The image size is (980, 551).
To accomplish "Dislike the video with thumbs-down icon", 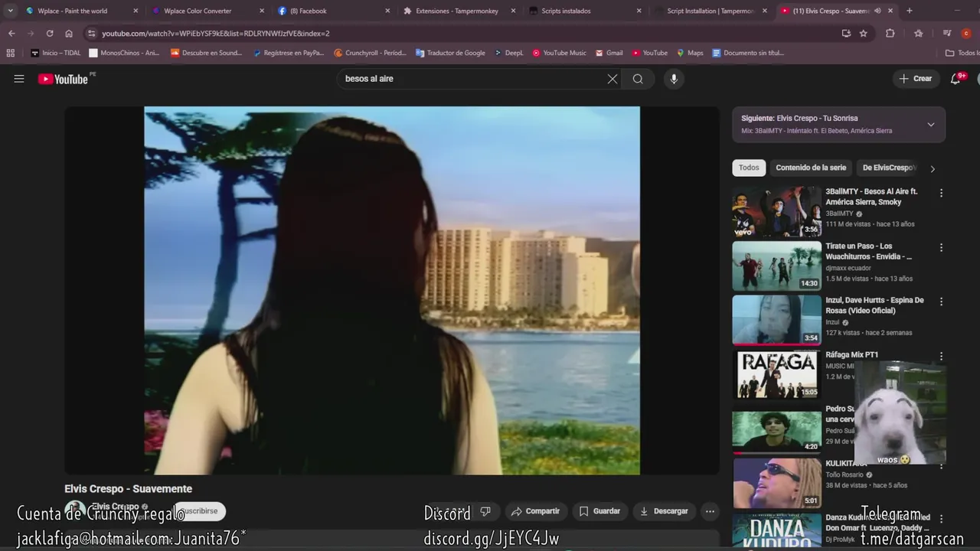I will tap(485, 511).
